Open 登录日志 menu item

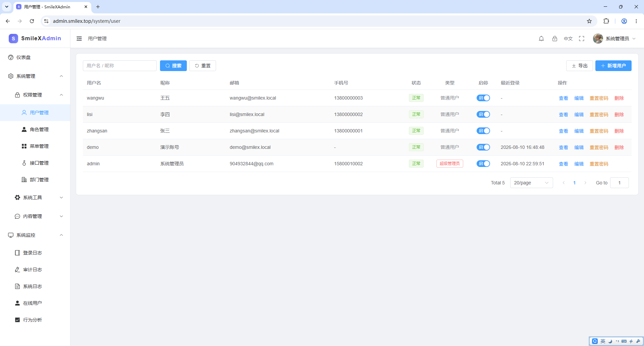coord(35,253)
